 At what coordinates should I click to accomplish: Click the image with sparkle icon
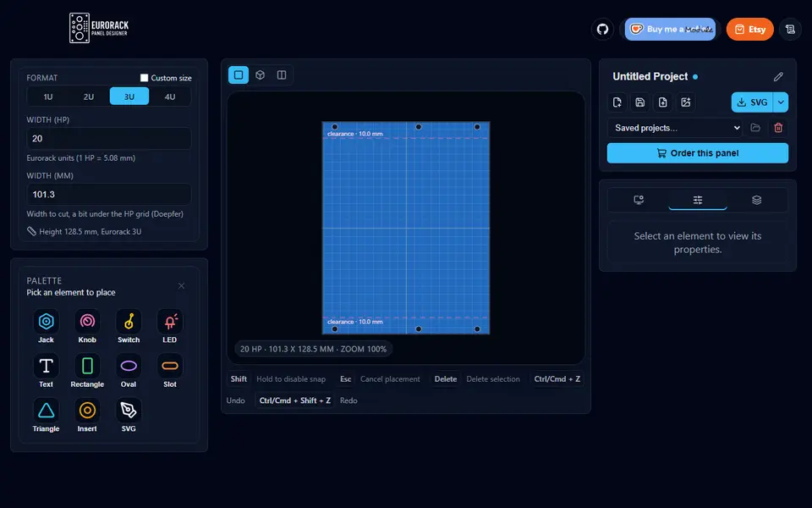point(686,102)
